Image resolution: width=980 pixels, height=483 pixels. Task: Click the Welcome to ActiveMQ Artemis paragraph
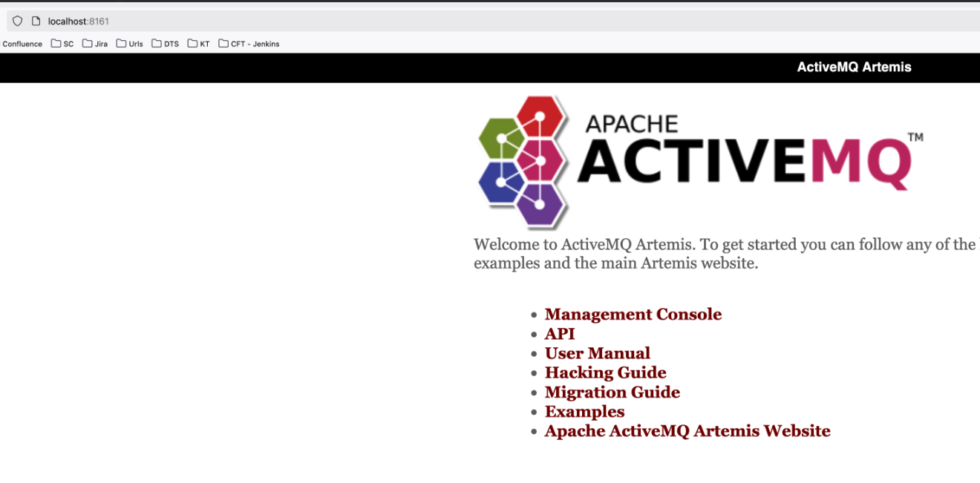click(x=727, y=254)
